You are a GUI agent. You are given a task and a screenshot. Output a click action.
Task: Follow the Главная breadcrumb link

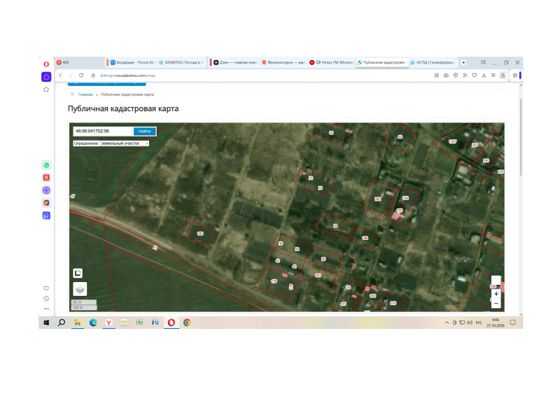(x=85, y=95)
